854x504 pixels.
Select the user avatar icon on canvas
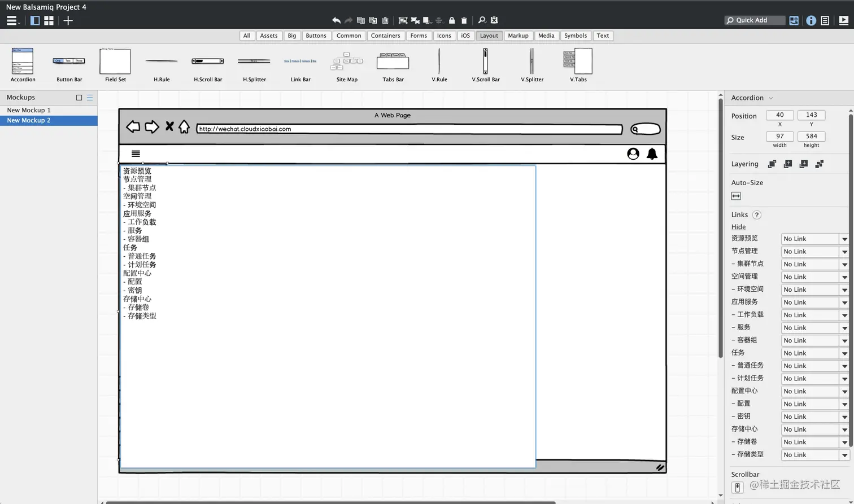(633, 154)
